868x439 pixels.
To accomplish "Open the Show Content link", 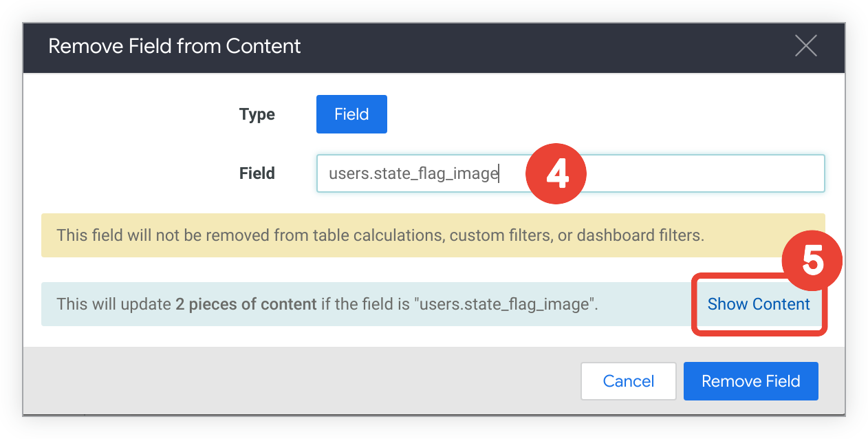I will (759, 304).
